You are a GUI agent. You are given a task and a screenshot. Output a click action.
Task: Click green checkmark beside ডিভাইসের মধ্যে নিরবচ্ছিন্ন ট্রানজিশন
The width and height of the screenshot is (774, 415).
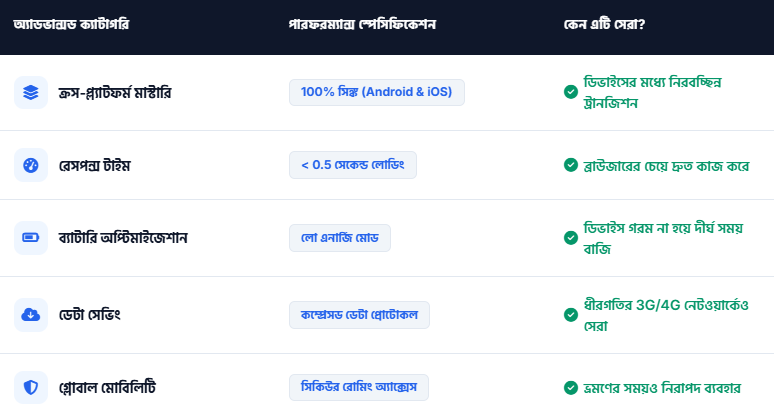(x=570, y=92)
